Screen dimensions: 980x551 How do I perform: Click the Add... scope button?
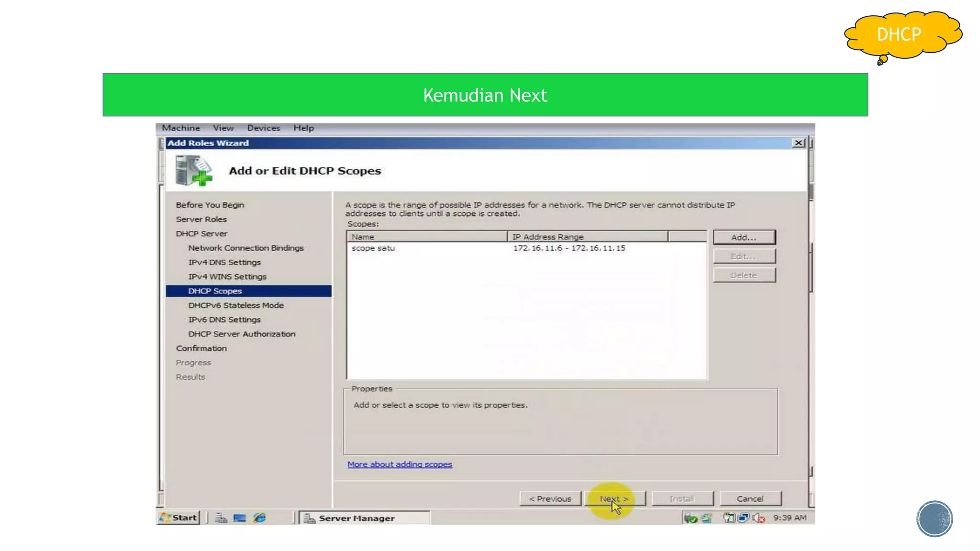tap(744, 237)
